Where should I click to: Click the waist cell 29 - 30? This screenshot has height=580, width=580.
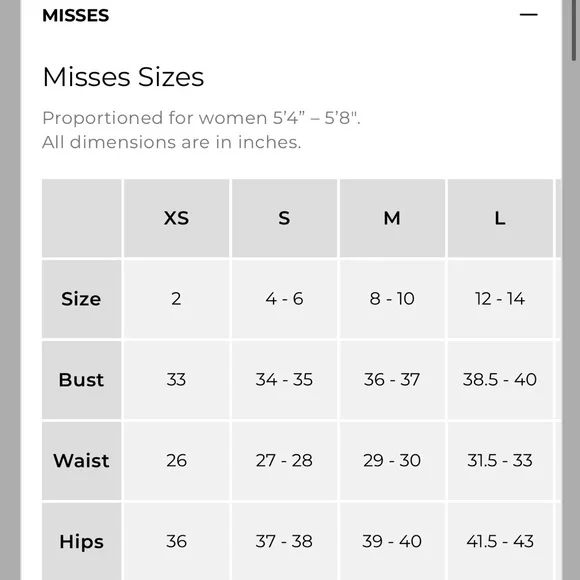(x=392, y=461)
